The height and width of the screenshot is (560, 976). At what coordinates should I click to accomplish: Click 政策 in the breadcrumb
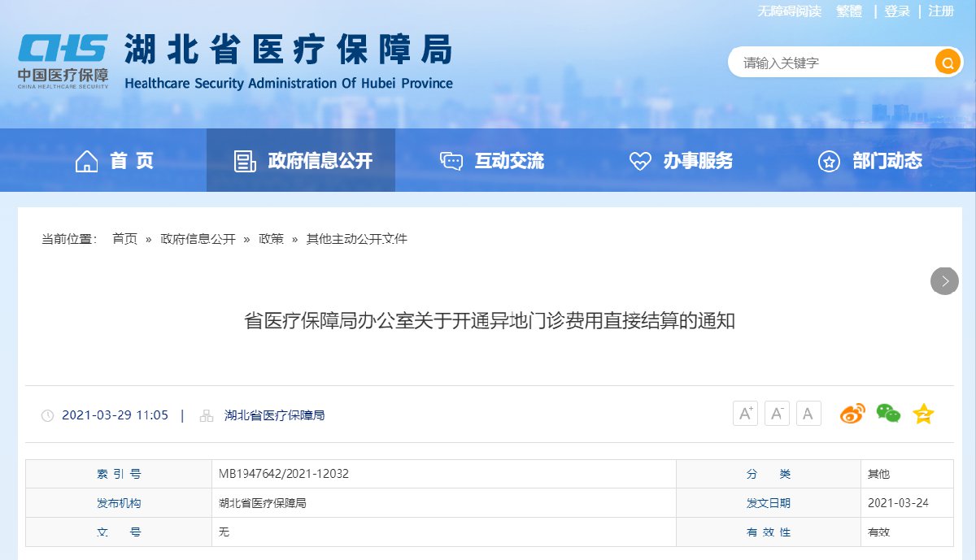pos(271,239)
